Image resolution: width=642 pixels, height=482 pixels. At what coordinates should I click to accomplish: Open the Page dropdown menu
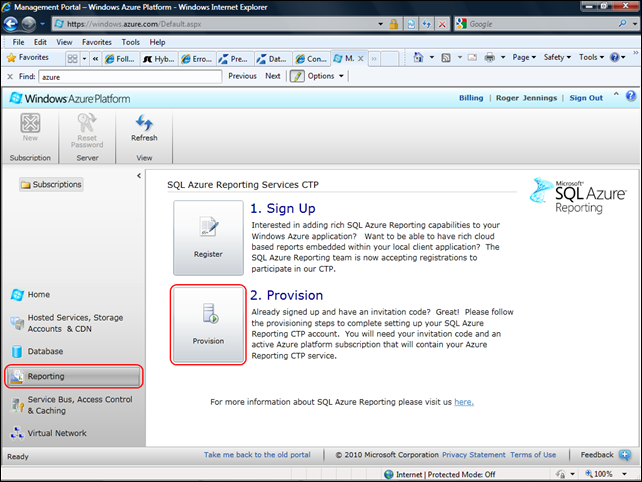pos(524,57)
